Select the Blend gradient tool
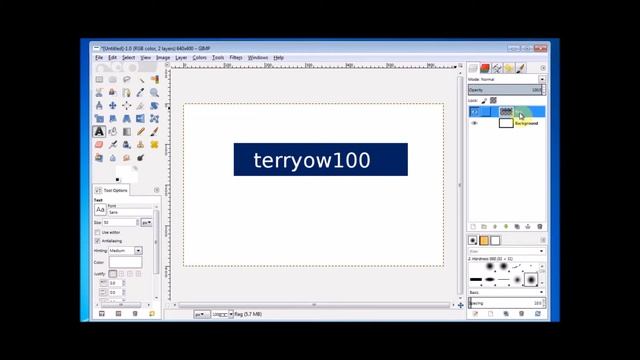Image resolution: width=640 pixels, height=360 pixels. coord(127,132)
